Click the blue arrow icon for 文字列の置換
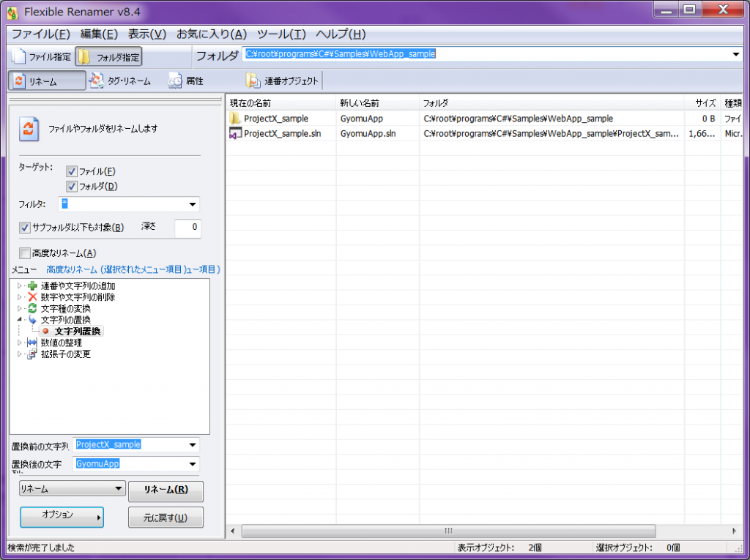750x560 pixels. pos(32,319)
